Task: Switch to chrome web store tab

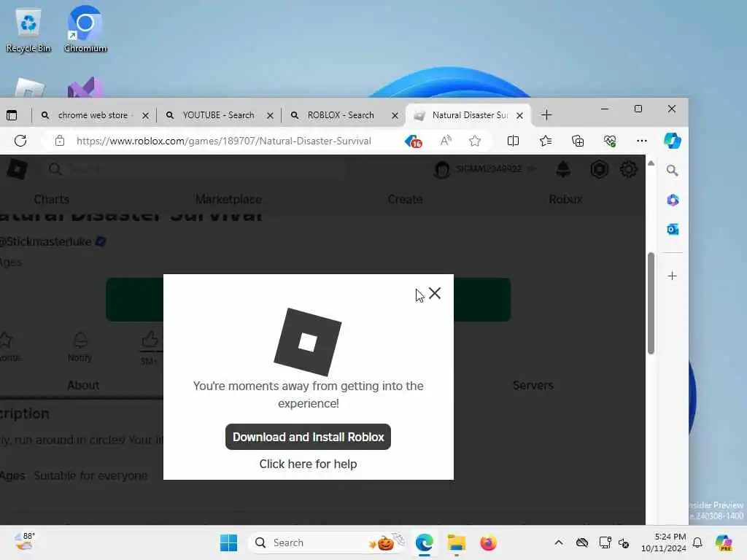Action: [93, 115]
